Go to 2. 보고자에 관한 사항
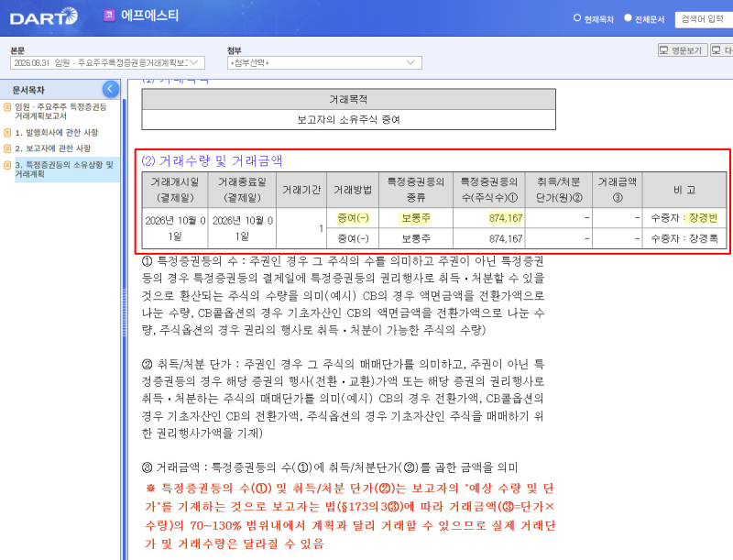The width and height of the screenshot is (733, 560). (53, 148)
